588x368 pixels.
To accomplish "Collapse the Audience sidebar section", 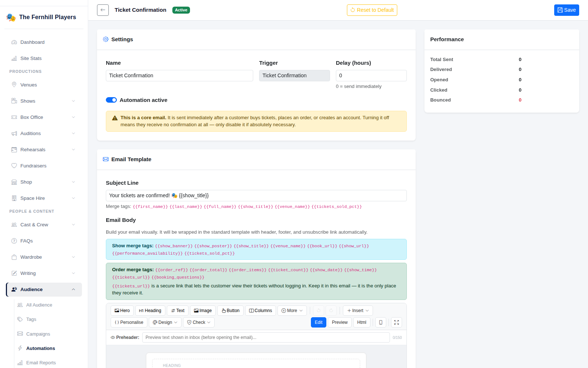I will (x=44, y=290).
